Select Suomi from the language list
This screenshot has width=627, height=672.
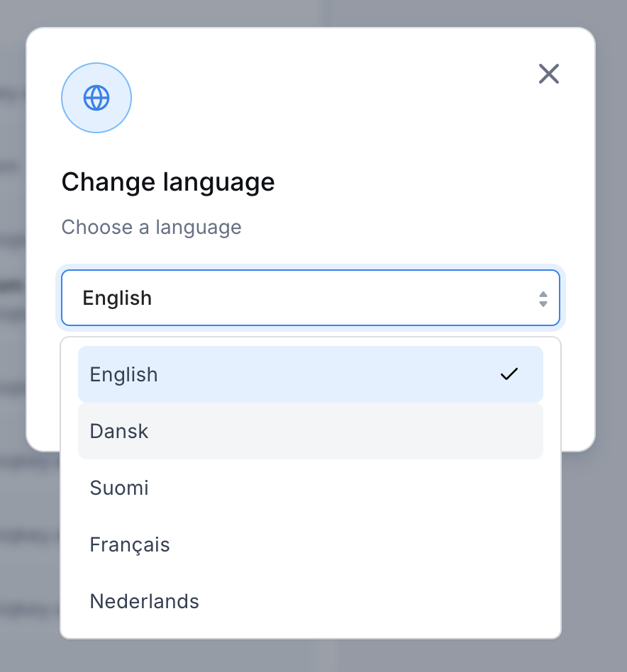311,488
